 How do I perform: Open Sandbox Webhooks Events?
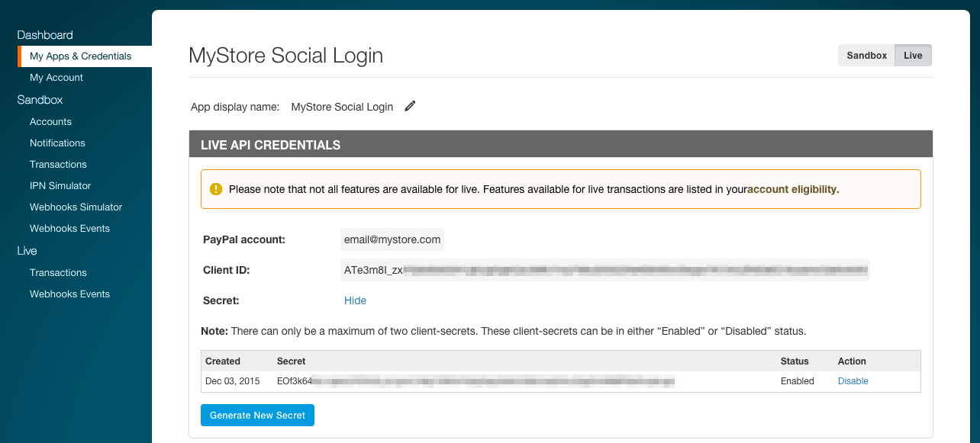[x=69, y=229]
